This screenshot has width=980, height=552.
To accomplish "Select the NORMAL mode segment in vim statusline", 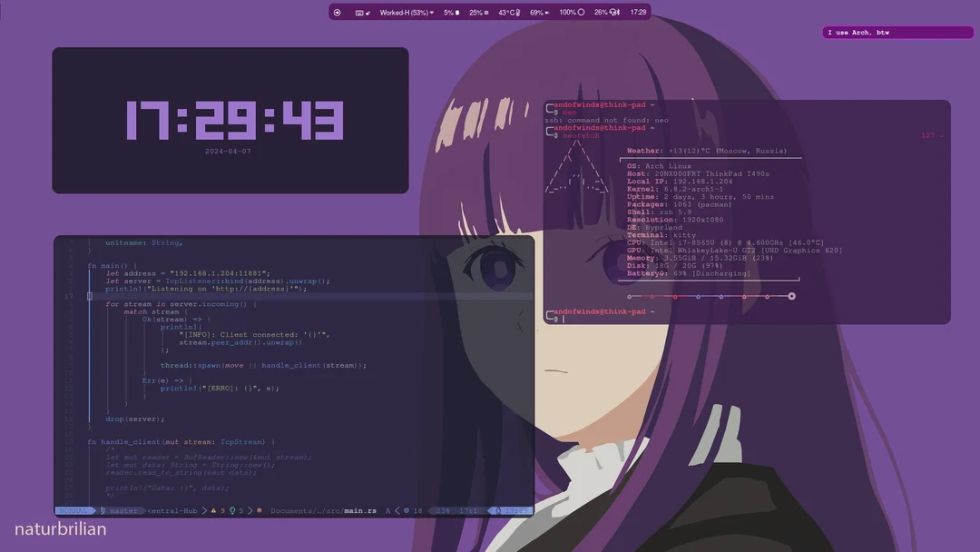I will (73, 510).
